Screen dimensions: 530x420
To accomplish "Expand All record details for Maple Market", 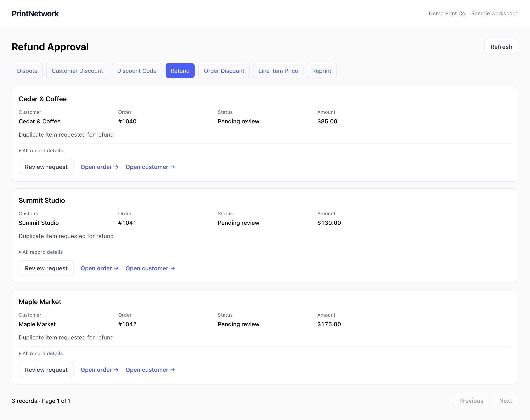I will click(41, 353).
